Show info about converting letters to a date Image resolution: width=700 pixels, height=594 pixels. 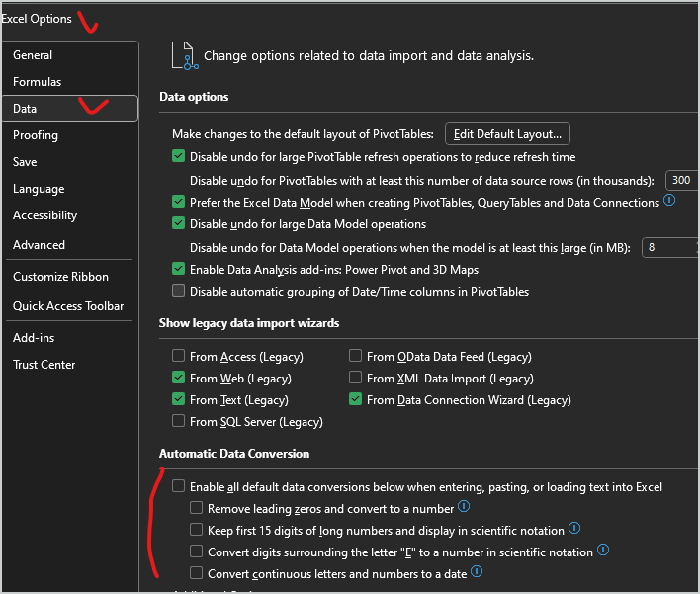[477, 571]
